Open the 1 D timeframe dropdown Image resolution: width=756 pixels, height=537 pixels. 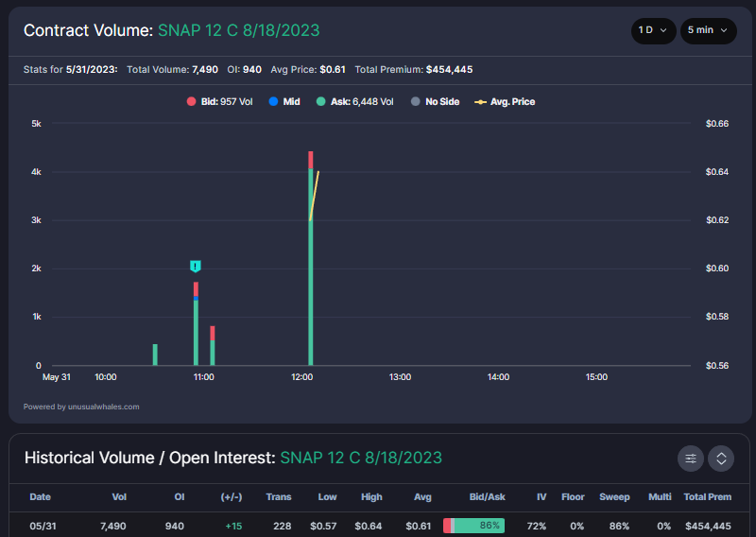coord(653,30)
